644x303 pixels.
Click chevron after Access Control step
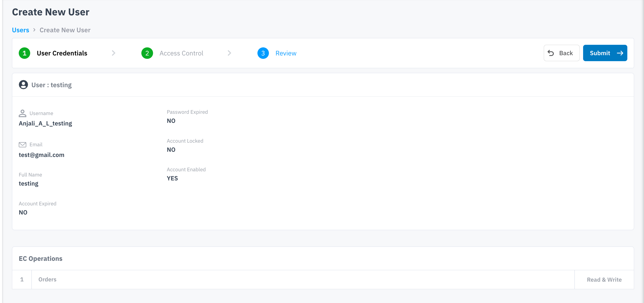point(229,53)
